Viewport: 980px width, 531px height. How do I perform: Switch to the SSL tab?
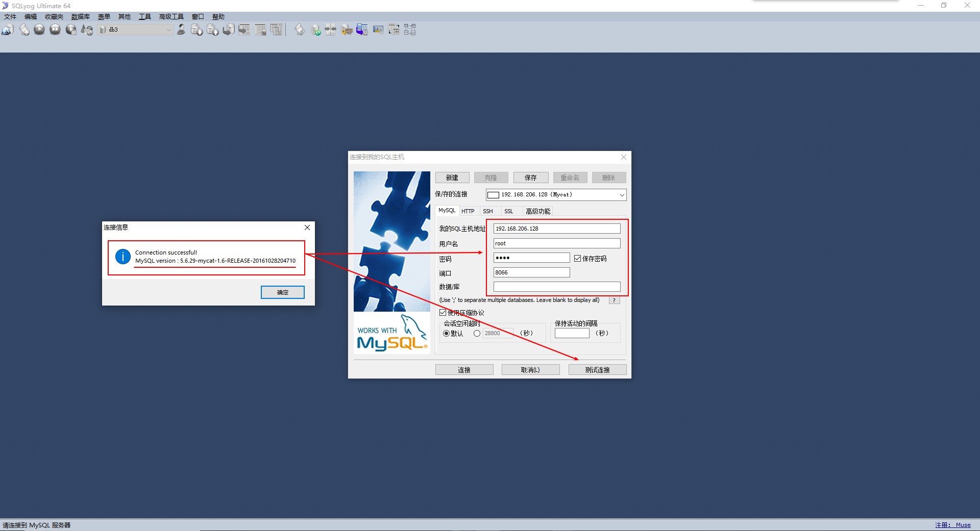509,211
